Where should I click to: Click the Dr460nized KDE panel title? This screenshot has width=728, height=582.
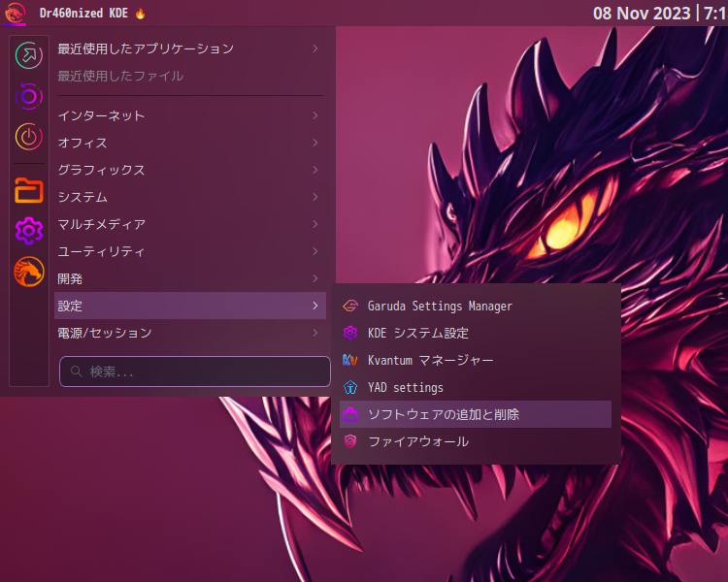83,13
